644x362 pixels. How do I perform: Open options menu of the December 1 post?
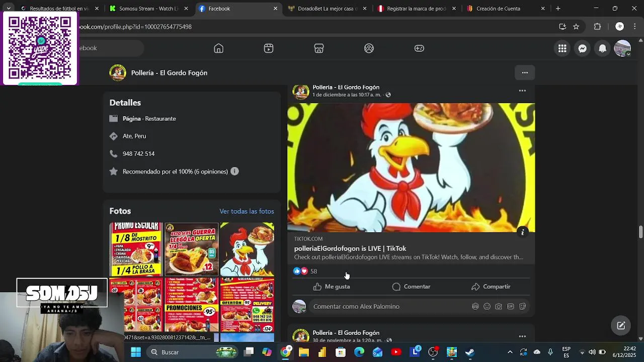coord(522,91)
